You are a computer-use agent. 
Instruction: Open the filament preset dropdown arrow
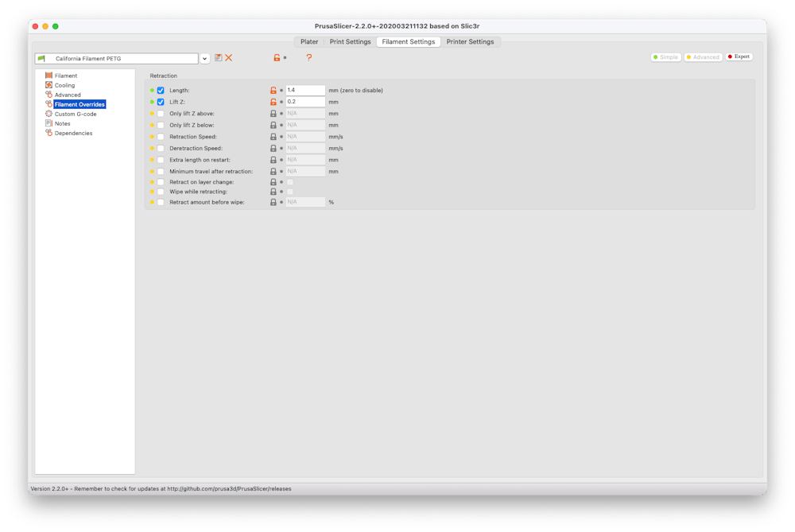click(204, 59)
